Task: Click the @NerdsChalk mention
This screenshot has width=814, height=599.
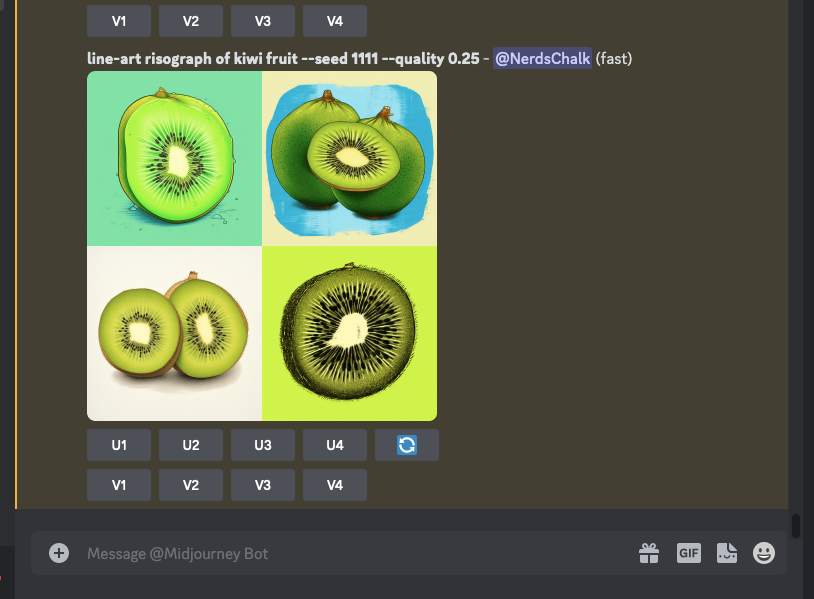Action: point(542,59)
